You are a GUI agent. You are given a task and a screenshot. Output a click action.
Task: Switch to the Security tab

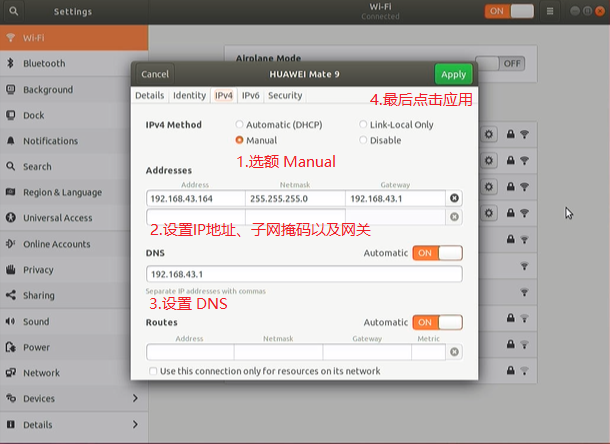click(285, 96)
